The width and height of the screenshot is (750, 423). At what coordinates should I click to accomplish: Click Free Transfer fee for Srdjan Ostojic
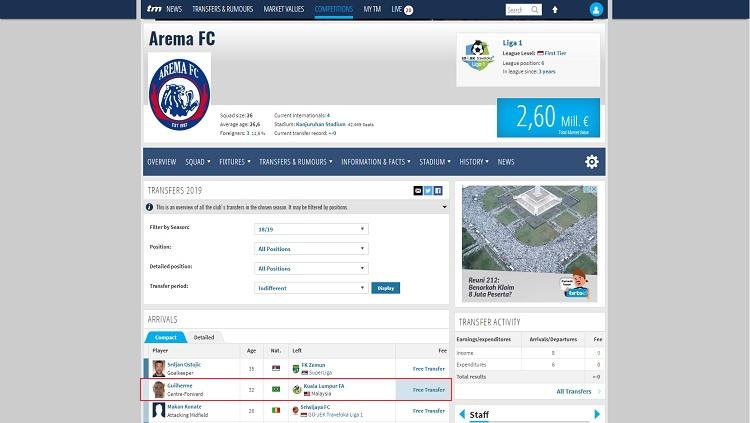(x=429, y=369)
